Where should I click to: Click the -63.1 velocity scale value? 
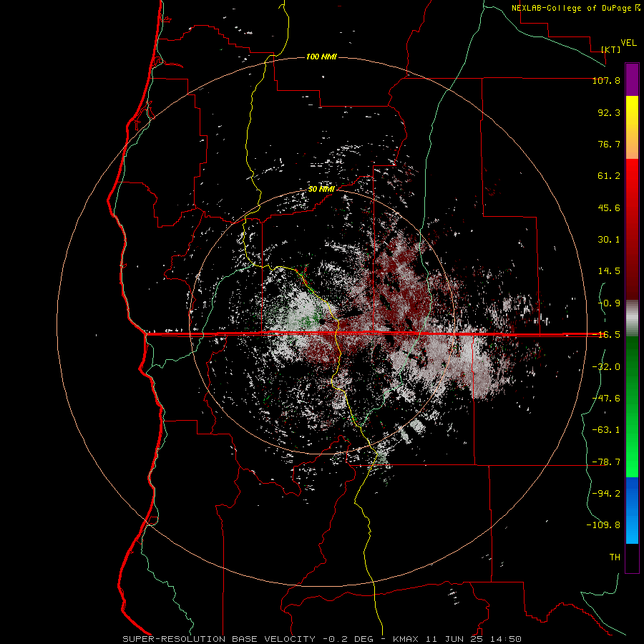[606, 430]
